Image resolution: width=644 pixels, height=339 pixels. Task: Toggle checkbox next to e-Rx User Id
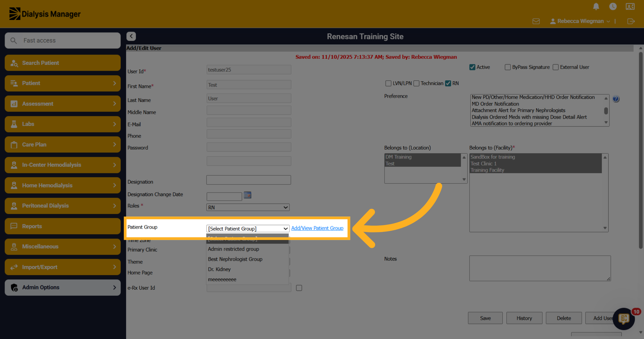pyautogui.click(x=299, y=288)
